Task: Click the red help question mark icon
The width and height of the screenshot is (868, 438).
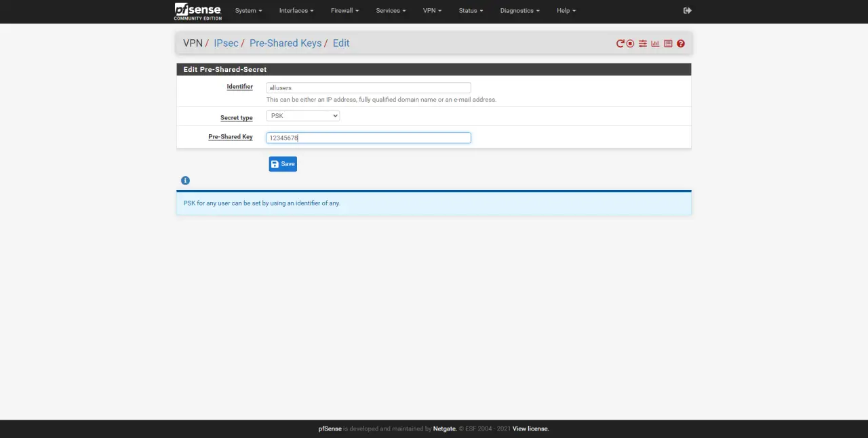Action: click(x=681, y=43)
